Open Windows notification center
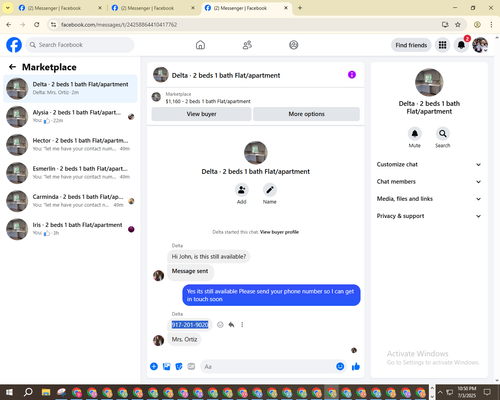 point(487,392)
